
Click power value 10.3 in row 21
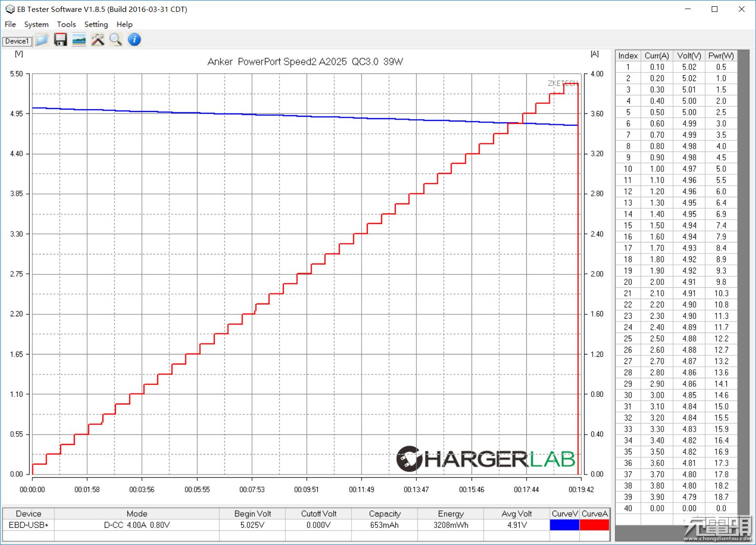pos(721,293)
